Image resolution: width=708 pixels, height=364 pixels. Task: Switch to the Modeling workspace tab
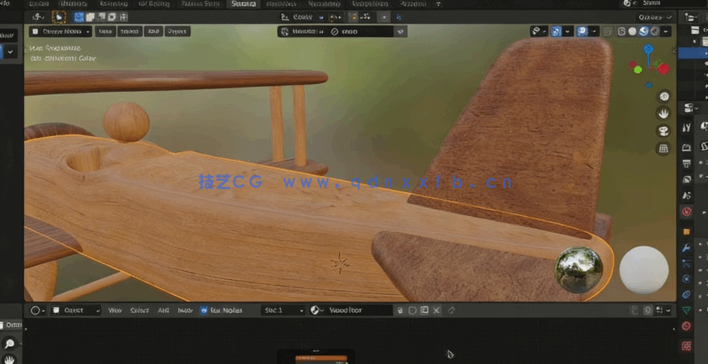74,4
